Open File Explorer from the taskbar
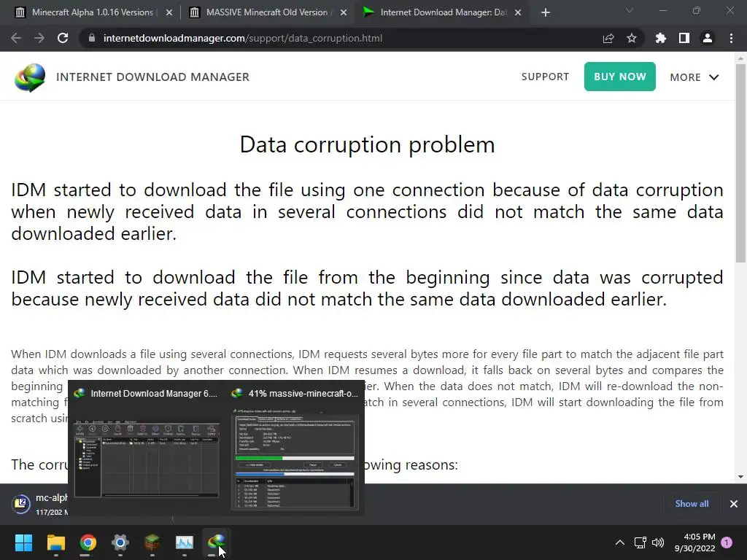Viewport: 747px width, 560px height. coord(55,542)
